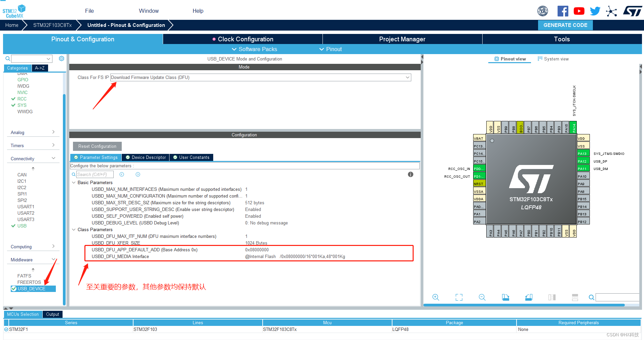The height and width of the screenshot is (340, 644).
Task: Open the Twitter link icon
Action: [x=595, y=11]
